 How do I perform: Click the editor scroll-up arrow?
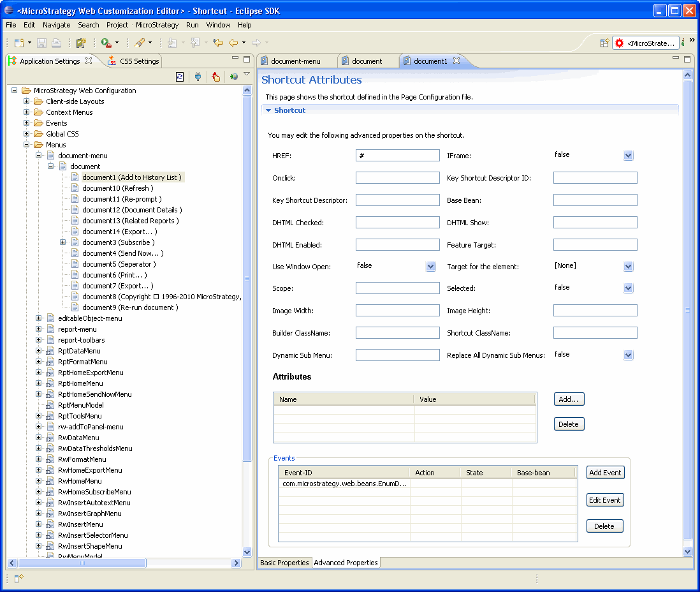coord(687,75)
